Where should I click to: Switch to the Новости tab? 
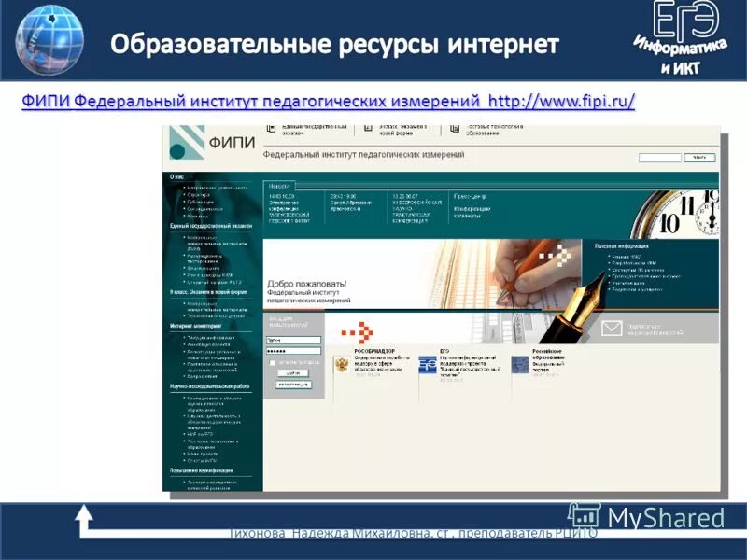point(279,186)
